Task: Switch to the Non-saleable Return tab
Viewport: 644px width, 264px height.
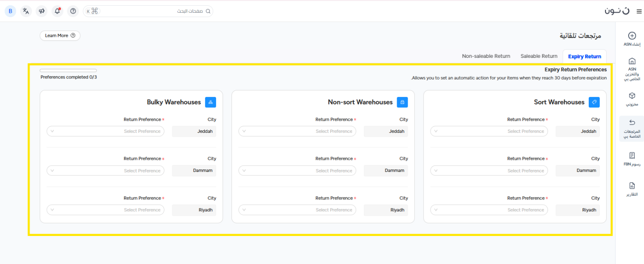Action: pos(486,56)
